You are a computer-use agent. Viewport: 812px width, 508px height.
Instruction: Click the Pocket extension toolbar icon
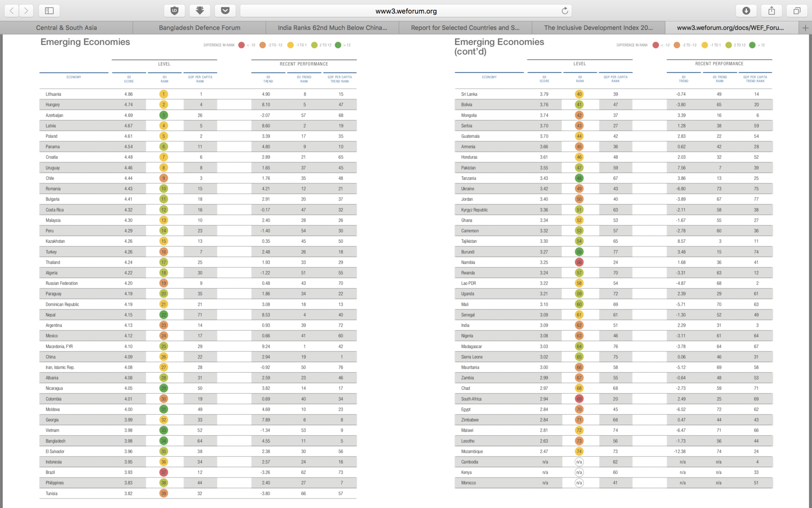point(225,11)
